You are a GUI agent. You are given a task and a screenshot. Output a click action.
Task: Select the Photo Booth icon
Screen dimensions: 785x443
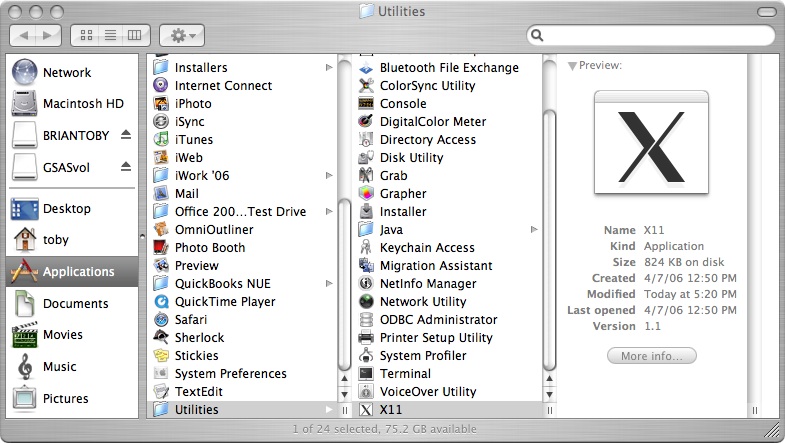coord(161,247)
